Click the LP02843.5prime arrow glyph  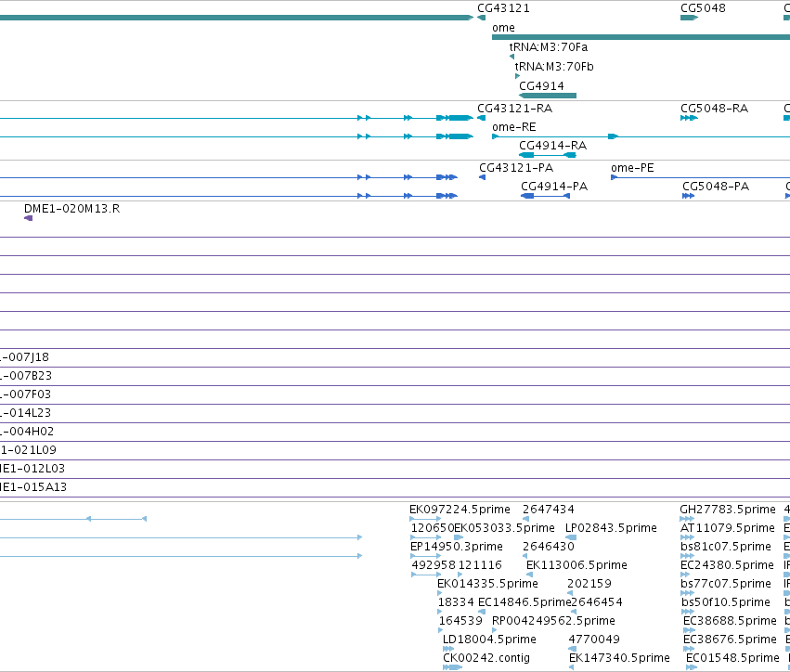(571, 537)
